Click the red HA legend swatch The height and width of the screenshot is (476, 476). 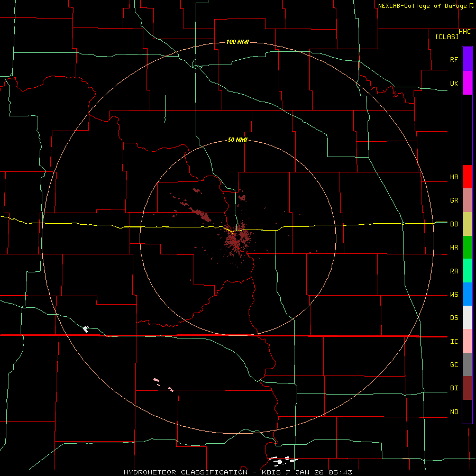coord(467,177)
